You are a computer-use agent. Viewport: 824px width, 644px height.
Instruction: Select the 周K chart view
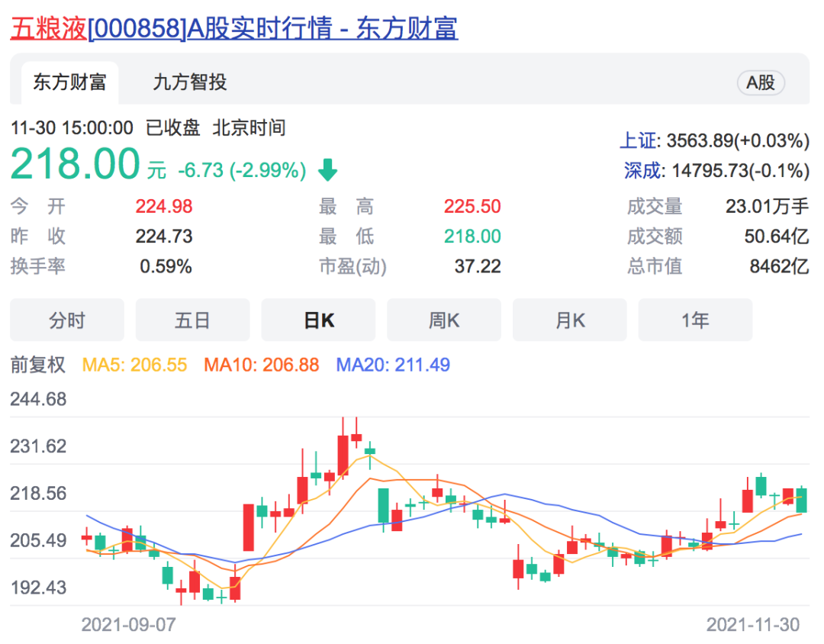tap(444, 320)
